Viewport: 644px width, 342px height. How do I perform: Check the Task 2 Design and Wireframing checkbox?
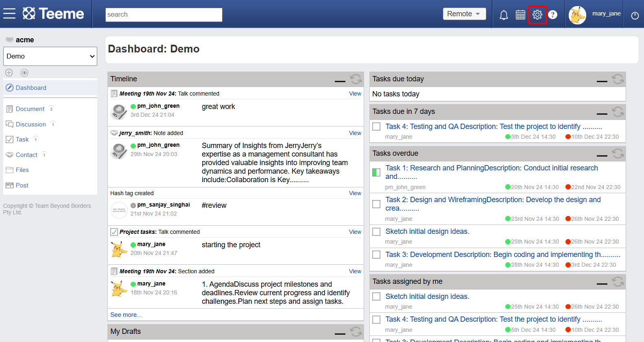(x=376, y=204)
